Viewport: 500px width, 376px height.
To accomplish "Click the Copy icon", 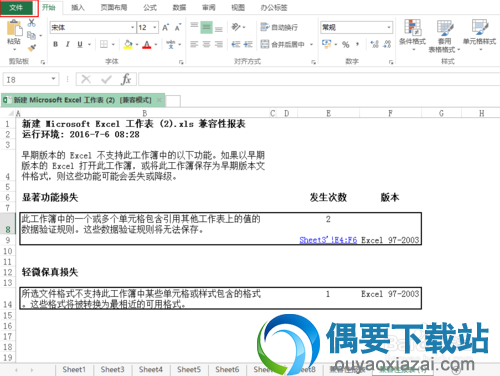I will pos(31,35).
